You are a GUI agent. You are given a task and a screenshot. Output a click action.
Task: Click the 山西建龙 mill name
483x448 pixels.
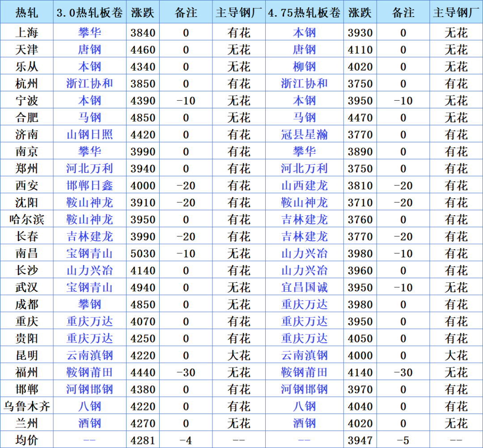coord(305,185)
